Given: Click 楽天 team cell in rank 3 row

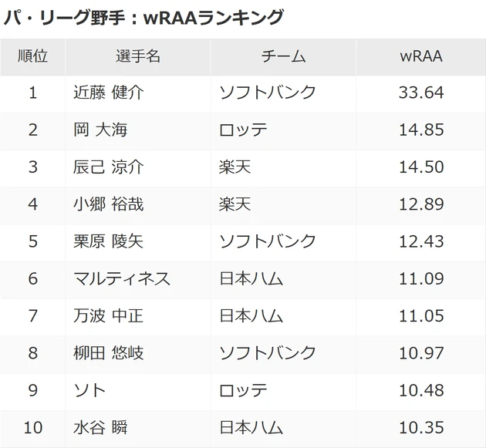Looking at the screenshot, I should [x=235, y=167].
